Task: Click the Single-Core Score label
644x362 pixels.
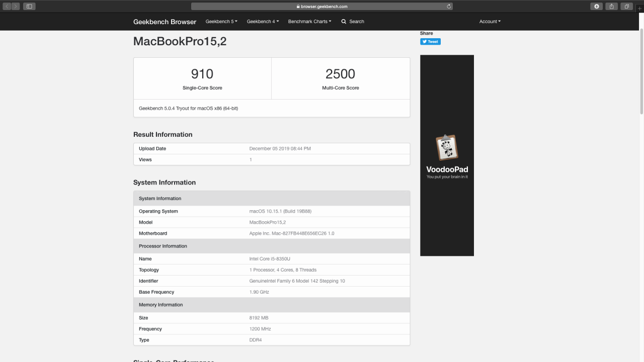Action: pos(202,88)
